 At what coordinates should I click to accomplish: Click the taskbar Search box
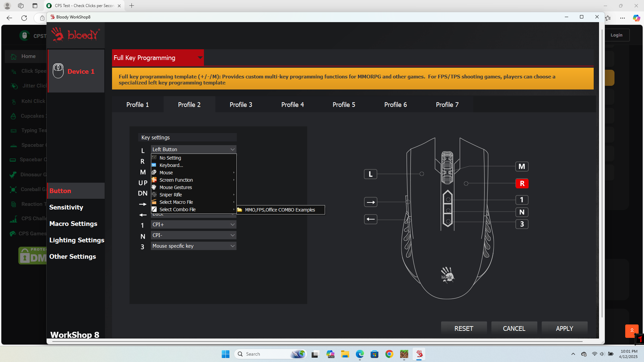pyautogui.click(x=270, y=354)
